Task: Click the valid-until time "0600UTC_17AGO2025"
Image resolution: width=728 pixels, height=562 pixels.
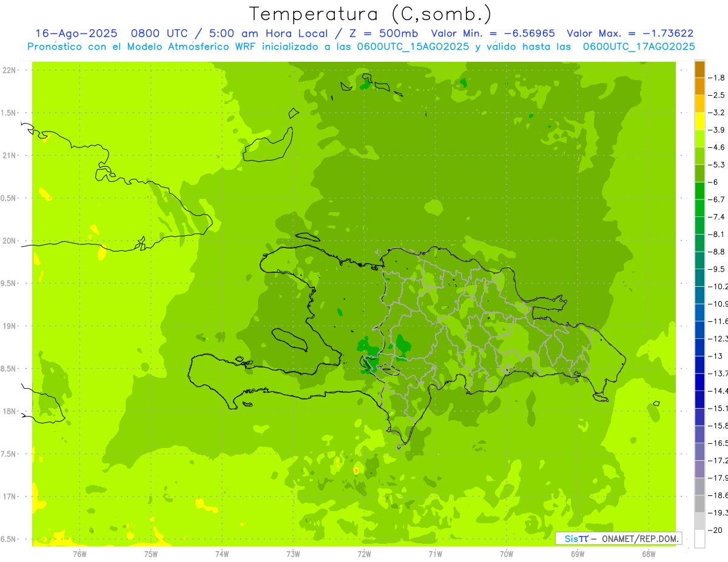Action: [x=639, y=47]
